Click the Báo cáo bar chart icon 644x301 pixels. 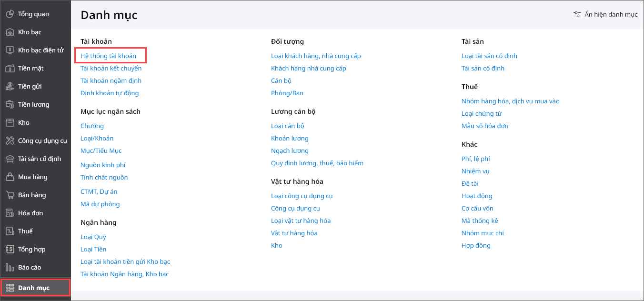pos(10,267)
